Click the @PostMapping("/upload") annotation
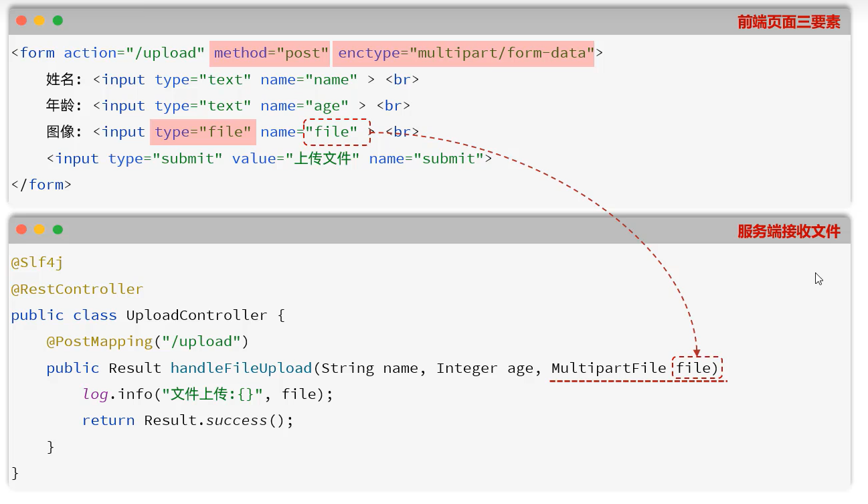 (147, 341)
